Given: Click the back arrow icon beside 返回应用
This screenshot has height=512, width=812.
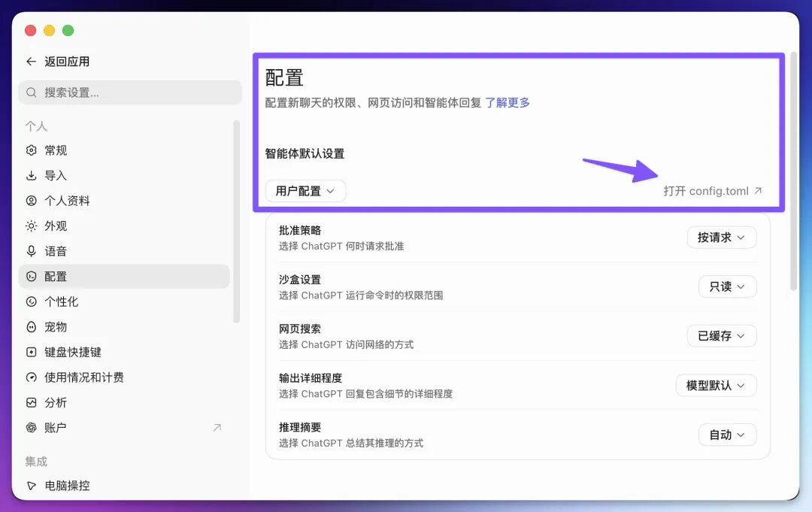Looking at the screenshot, I should coord(31,62).
